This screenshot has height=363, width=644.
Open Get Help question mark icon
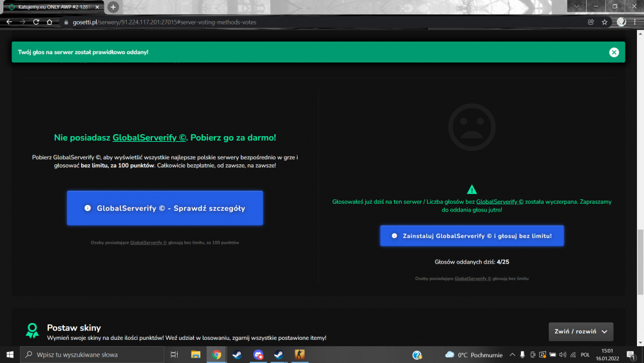tap(417, 355)
